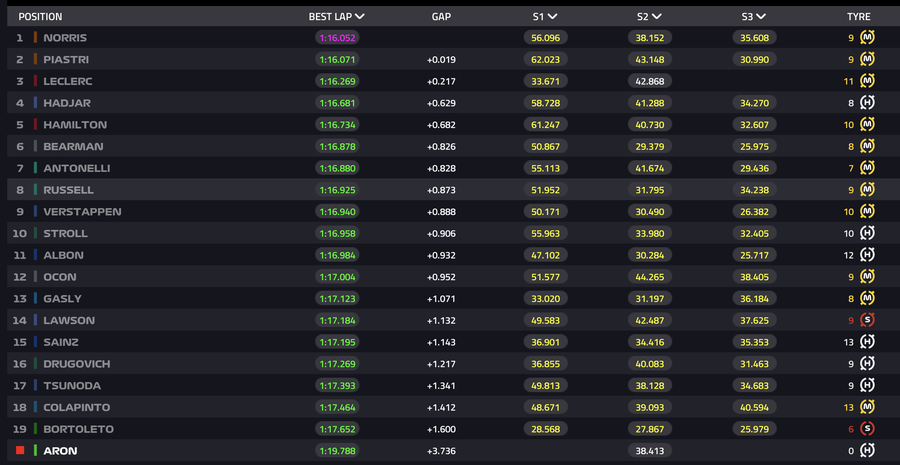Sort using the S1 column chevron
Screen dimensions: 900x465
552,17
